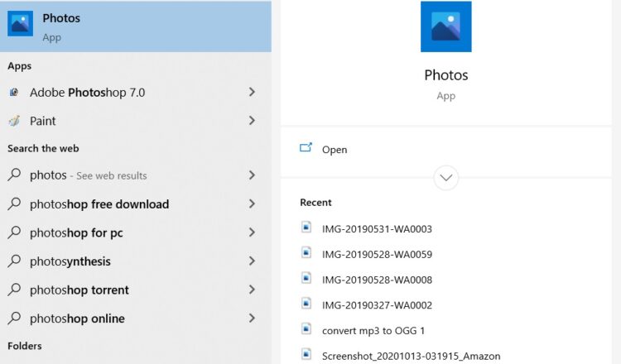Click the 'Folders' section heading
Screen dimensions: 621x364
[25, 346]
